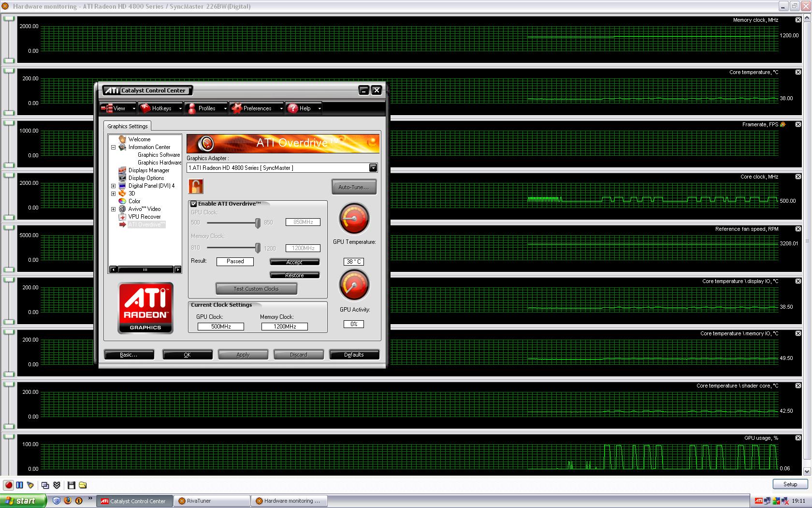Viewport: 812px width, 508px height.
Task: Expand the 3D tree node
Action: pos(114,194)
